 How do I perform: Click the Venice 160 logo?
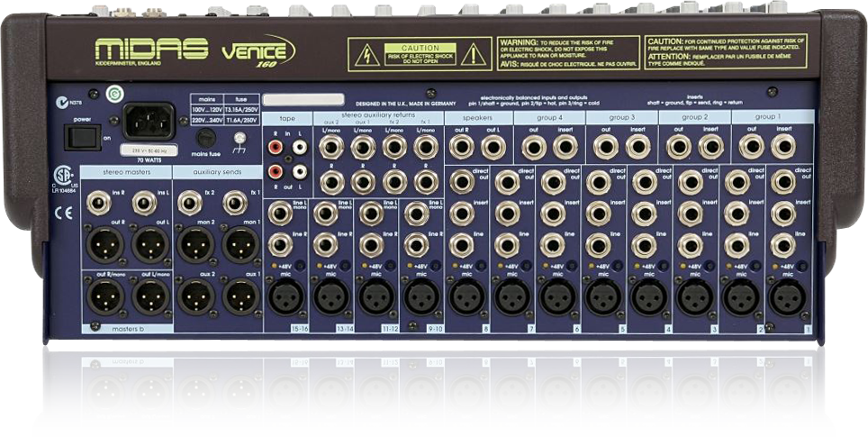coord(258,52)
